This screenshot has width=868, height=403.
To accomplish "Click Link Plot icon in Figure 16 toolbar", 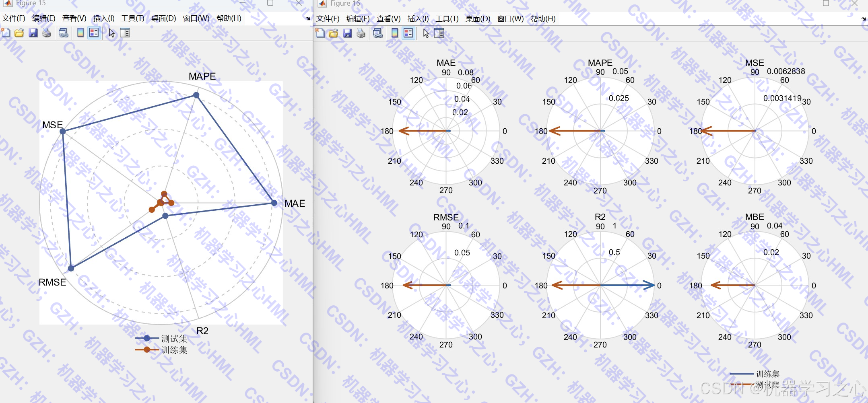I will [377, 33].
